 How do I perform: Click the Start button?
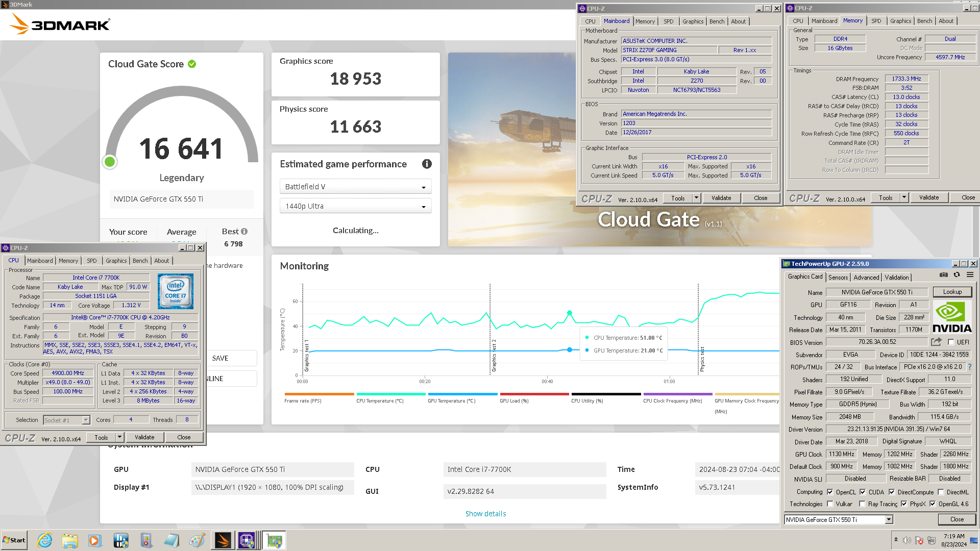[14, 540]
